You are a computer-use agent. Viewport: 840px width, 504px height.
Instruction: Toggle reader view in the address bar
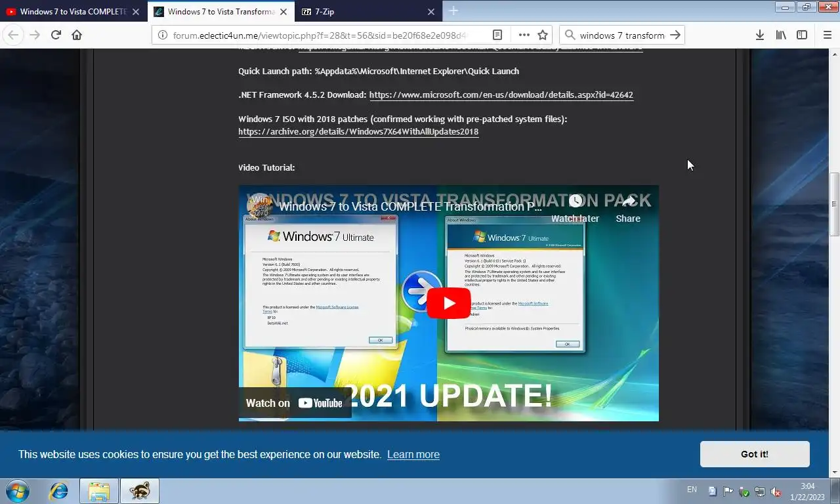click(x=497, y=35)
